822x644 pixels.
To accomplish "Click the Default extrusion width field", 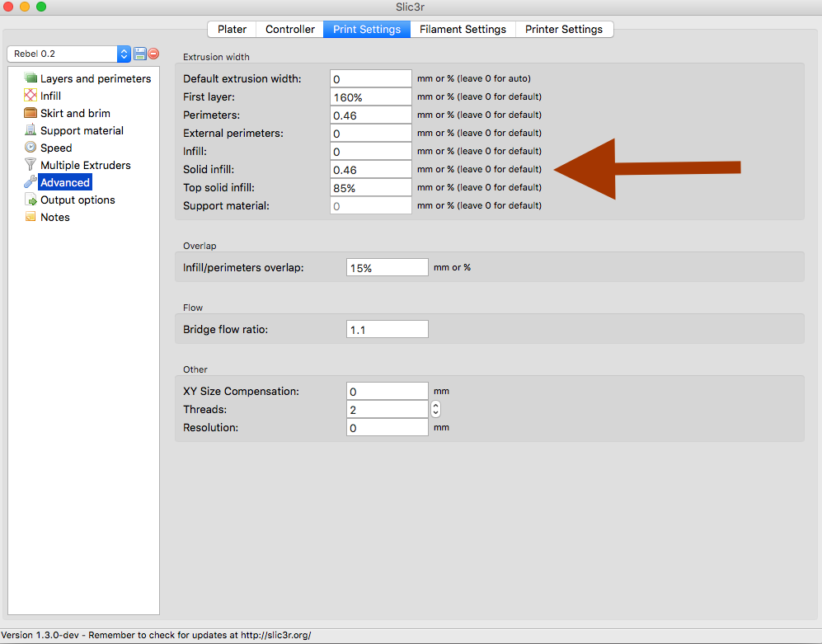I will [370, 79].
